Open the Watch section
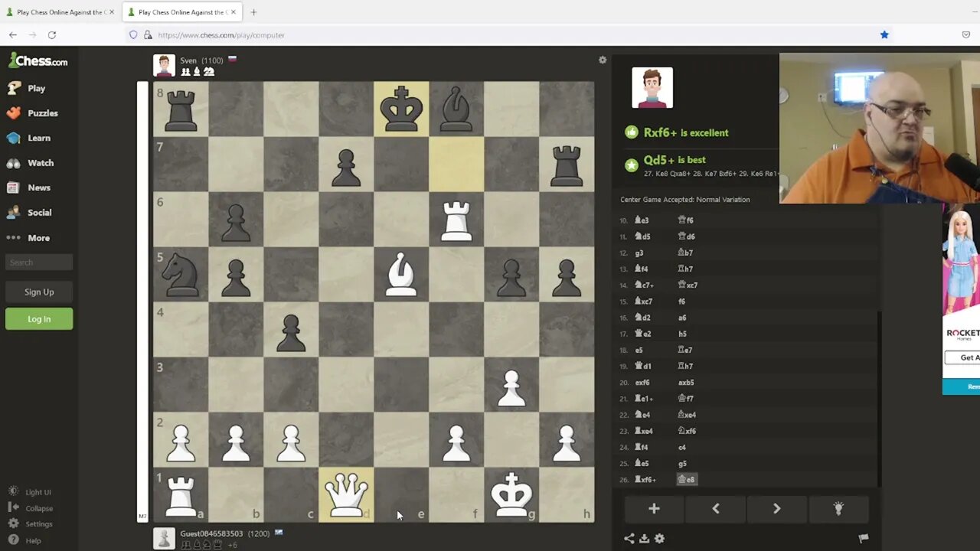Screen dimensions: 980x551 pyautogui.click(x=31, y=163)
